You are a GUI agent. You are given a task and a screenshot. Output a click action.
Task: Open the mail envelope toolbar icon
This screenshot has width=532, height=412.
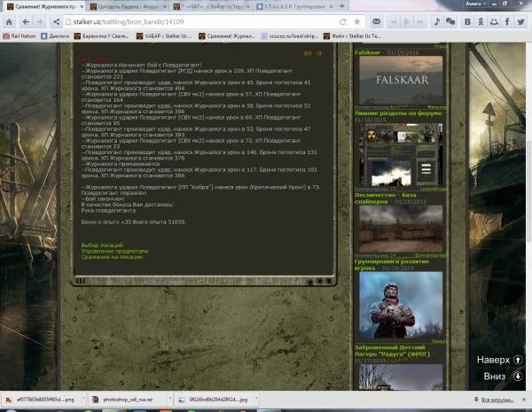376,22
